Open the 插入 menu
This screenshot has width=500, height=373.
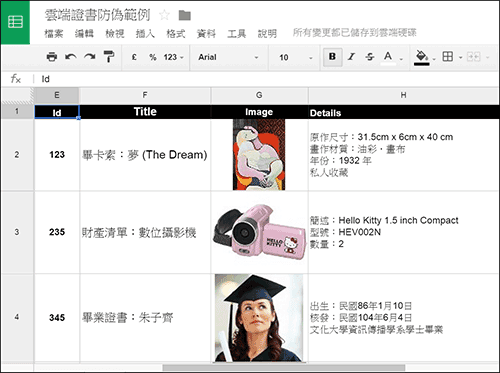145,33
